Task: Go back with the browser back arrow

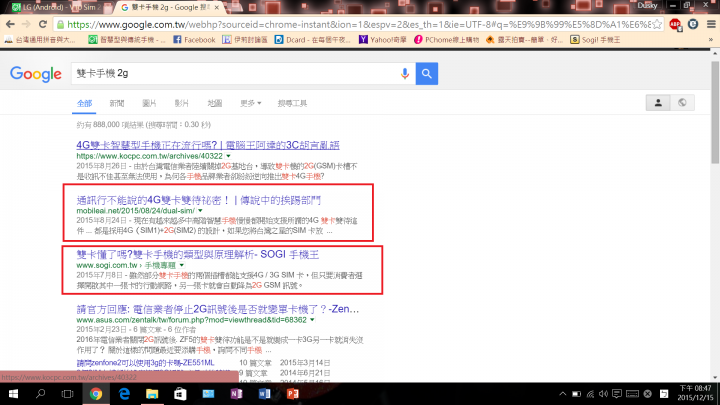Action: 10,24
